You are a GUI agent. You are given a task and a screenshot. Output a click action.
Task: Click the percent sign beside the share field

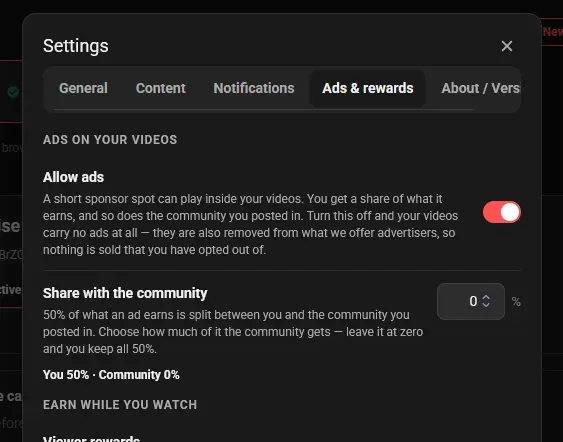(x=516, y=302)
